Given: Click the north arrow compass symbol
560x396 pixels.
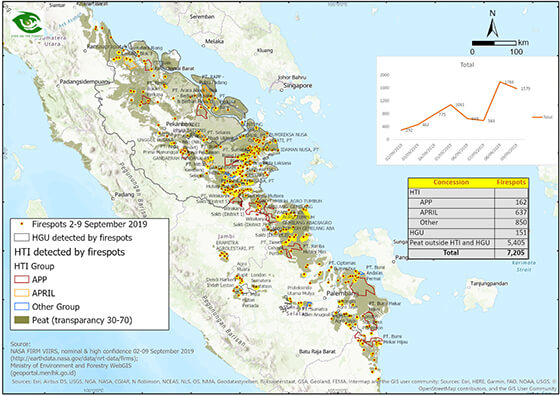Looking at the screenshot, I should tap(492, 24).
